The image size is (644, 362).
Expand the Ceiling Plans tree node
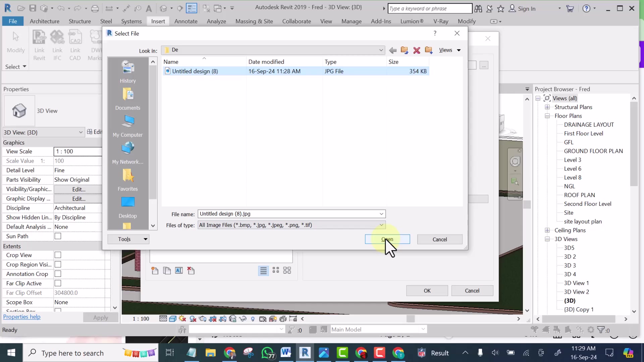(547, 230)
